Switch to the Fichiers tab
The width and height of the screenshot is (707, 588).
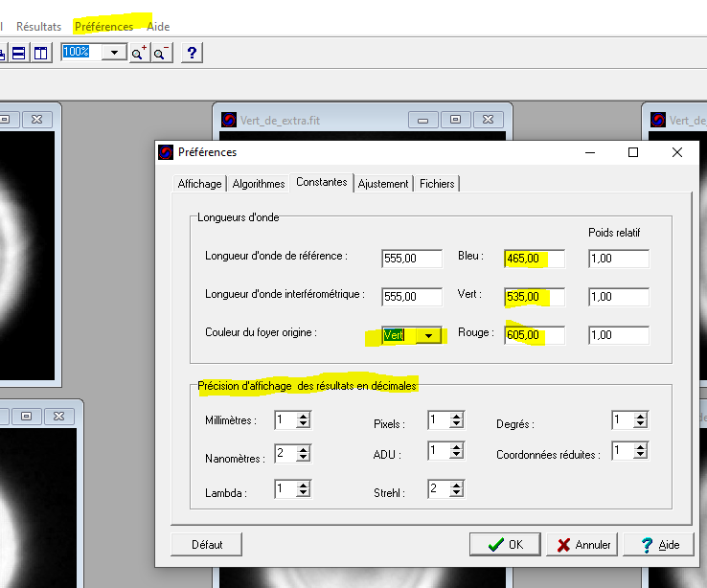coord(437,183)
